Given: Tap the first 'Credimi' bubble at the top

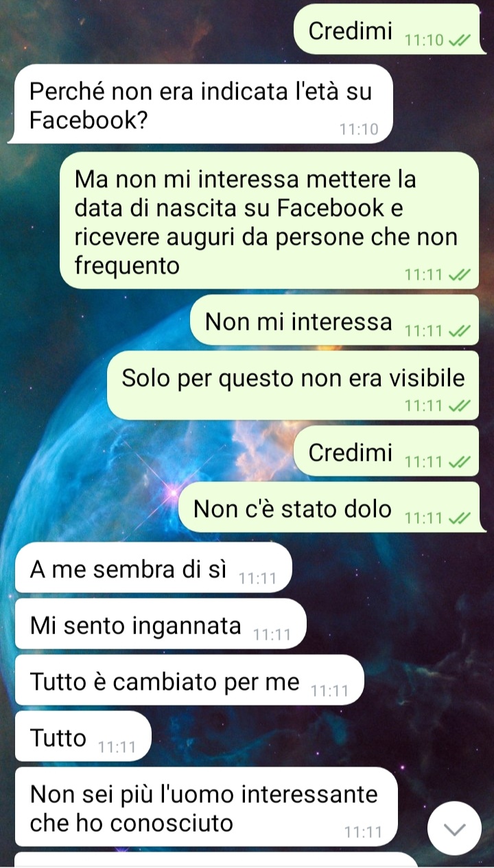Looking at the screenshot, I should point(387,29).
